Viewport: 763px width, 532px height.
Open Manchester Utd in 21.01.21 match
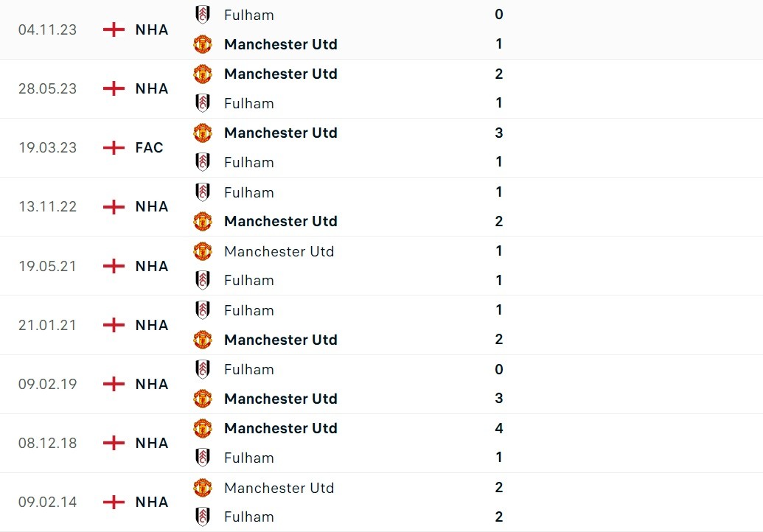pos(280,340)
